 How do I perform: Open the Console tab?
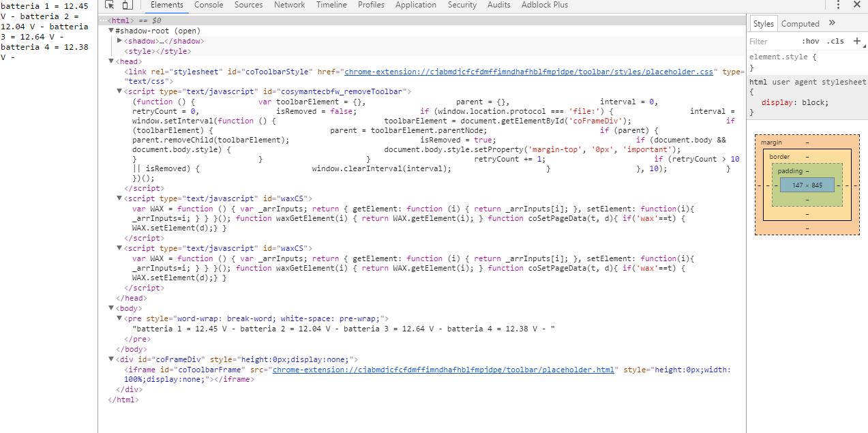point(209,5)
